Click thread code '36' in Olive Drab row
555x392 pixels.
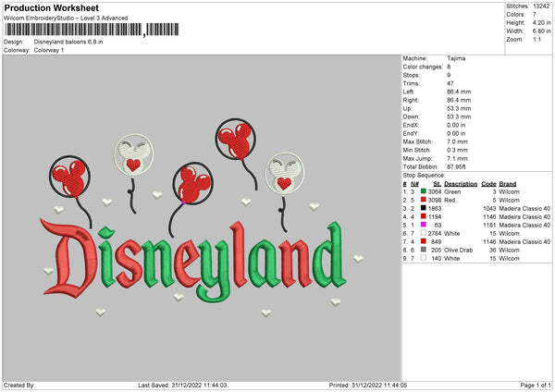click(493, 251)
